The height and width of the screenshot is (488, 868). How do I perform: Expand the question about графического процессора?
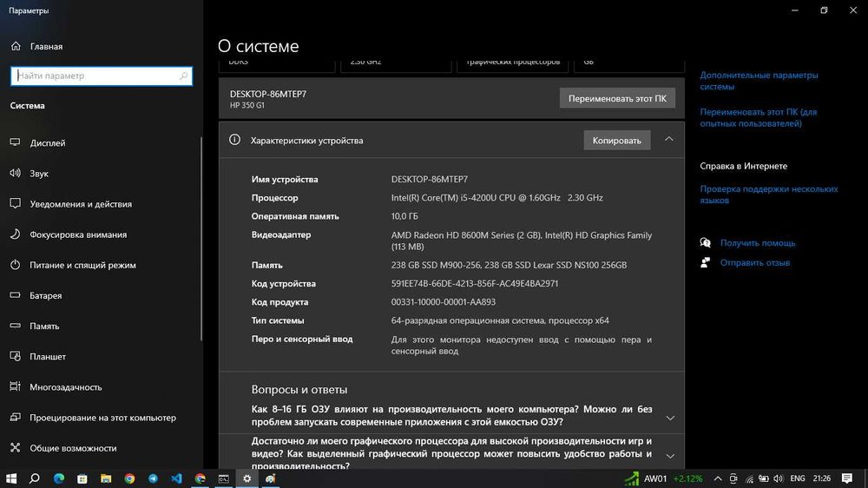pos(670,457)
